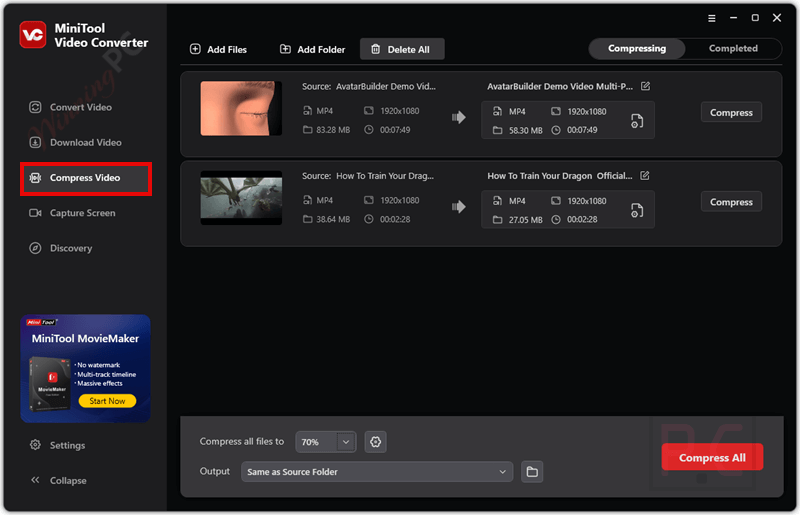Select Compress Video in sidebar
Viewport: 800px width, 515px height.
click(86, 178)
